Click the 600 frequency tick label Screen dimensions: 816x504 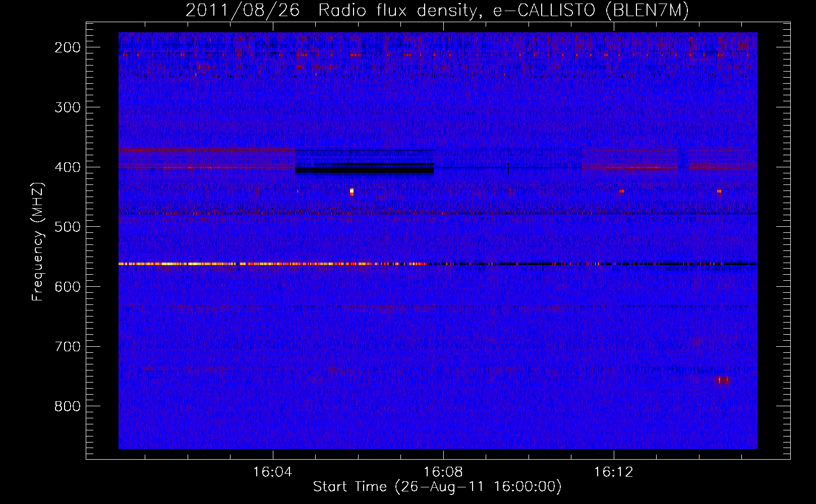(68, 287)
